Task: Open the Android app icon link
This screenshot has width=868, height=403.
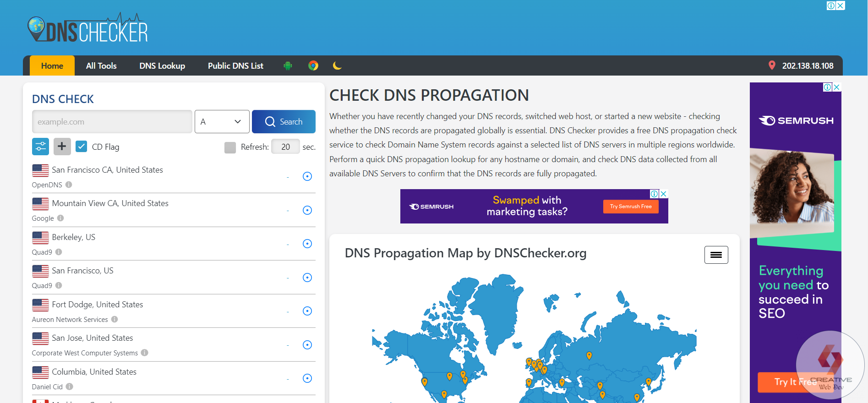Action: [288, 65]
